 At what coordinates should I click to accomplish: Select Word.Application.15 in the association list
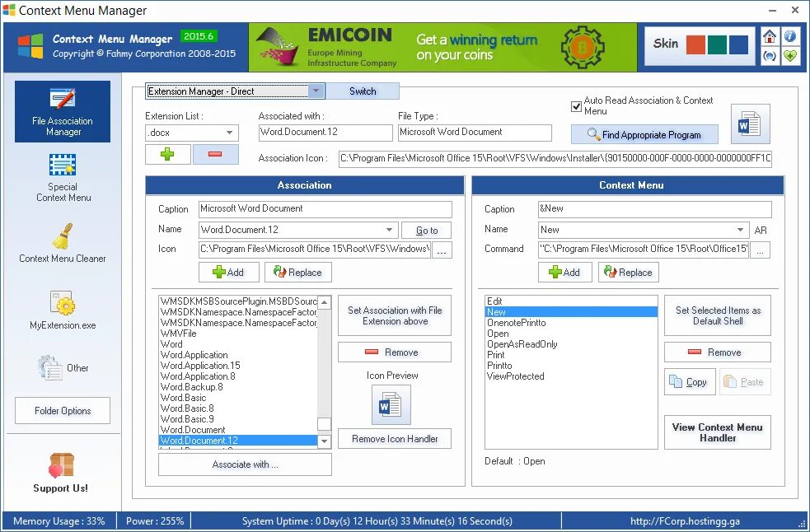[x=238, y=366]
